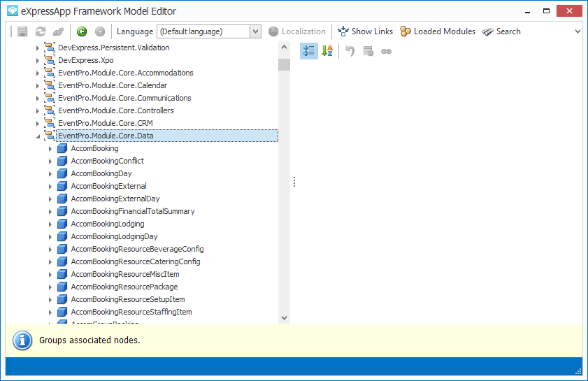This screenshot has height=381, width=588.
Task: Maximize the Model Editor window
Action: (546, 11)
